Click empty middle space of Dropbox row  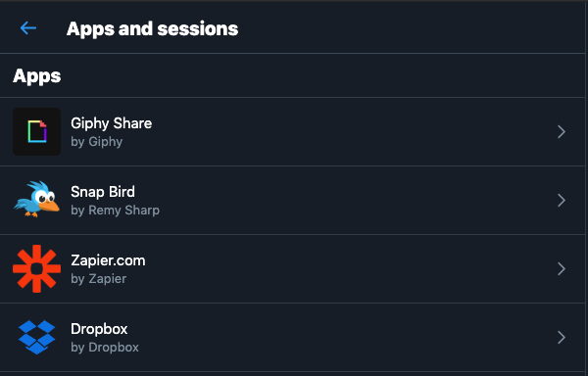point(337,338)
